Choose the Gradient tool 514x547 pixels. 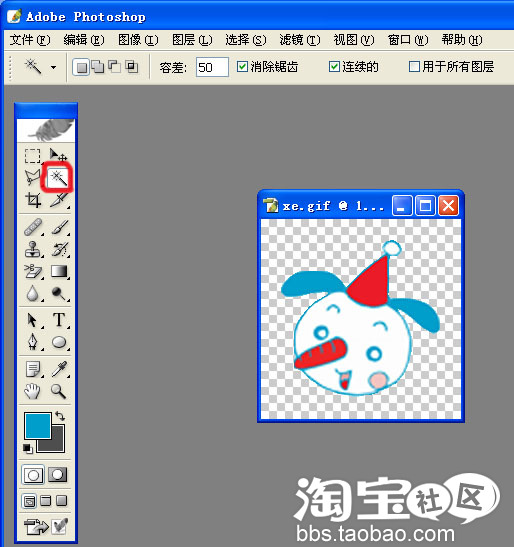(59, 271)
